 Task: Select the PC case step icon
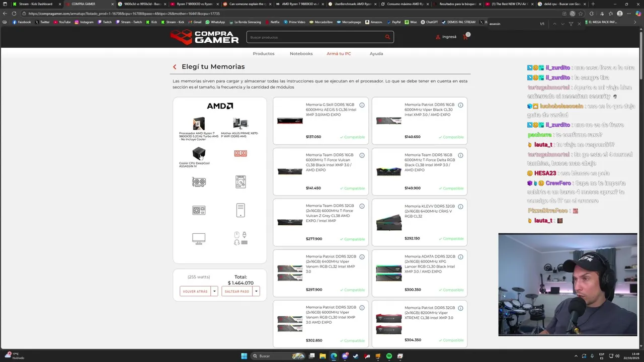click(x=240, y=210)
